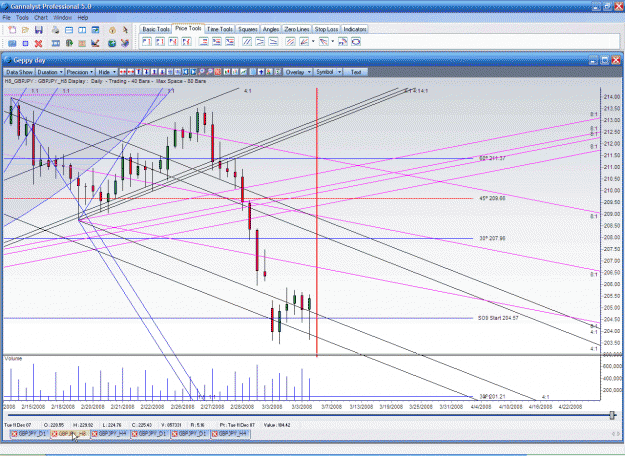Close the GBPJPY_H8 tab via its red X
625x456 pixels.
[x=55, y=434]
